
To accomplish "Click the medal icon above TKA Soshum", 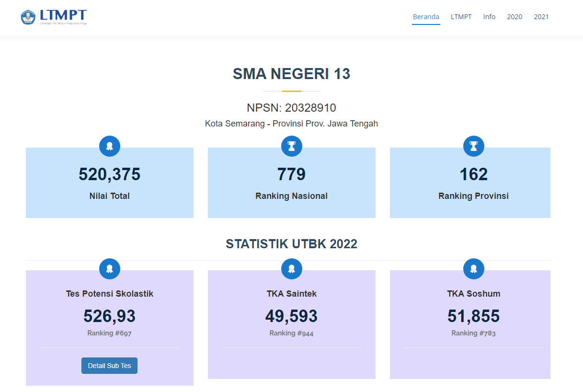I will [473, 269].
